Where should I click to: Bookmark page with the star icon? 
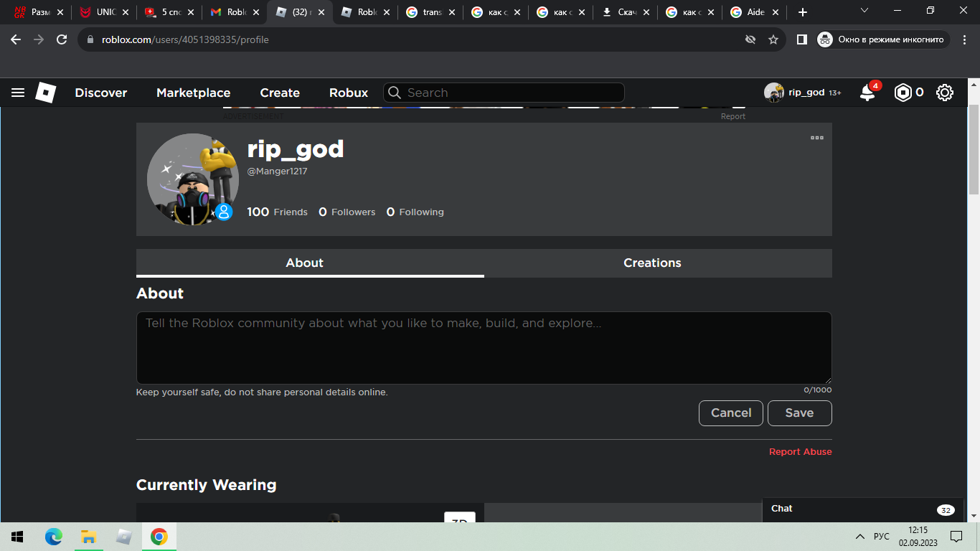[x=773, y=39]
